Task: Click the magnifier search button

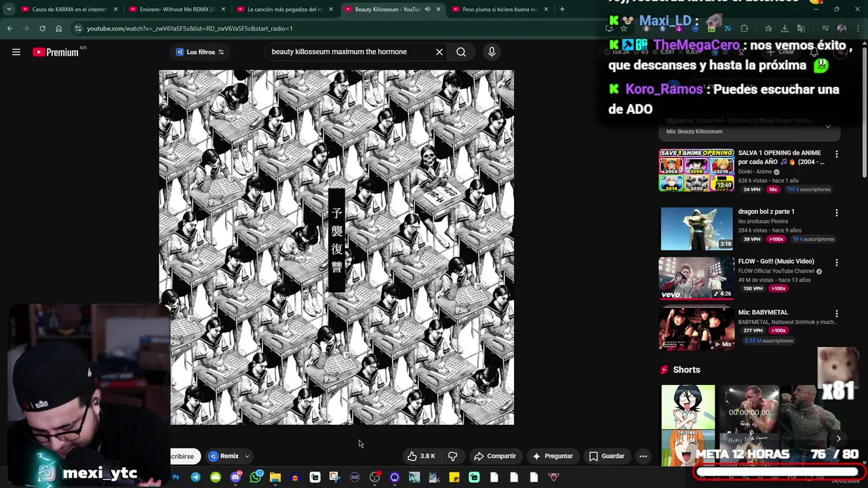Action: tap(461, 52)
